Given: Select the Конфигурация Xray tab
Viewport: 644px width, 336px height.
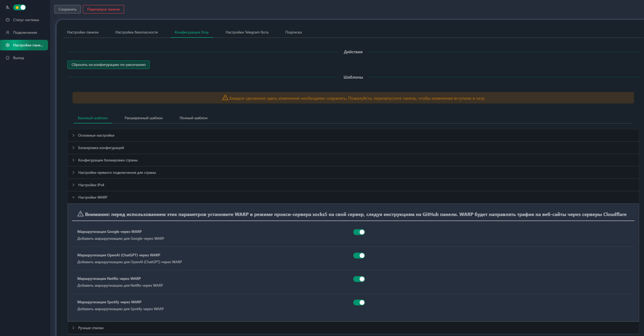Looking at the screenshot, I should pos(192,32).
